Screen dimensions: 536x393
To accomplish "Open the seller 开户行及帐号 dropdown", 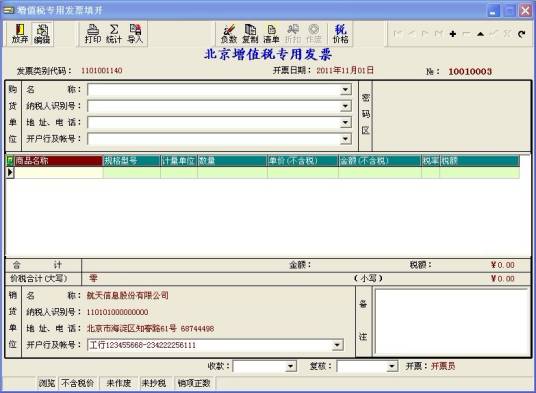I will [337, 345].
